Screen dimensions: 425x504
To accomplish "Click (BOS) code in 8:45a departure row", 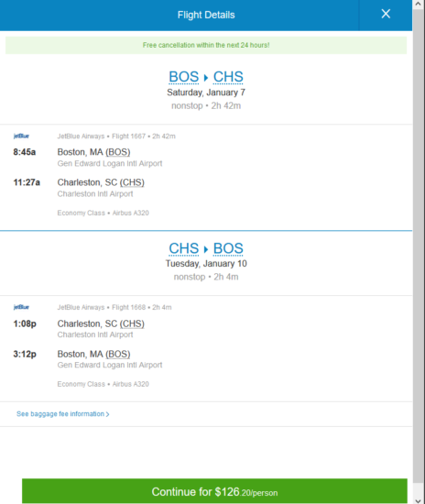I will tap(118, 152).
